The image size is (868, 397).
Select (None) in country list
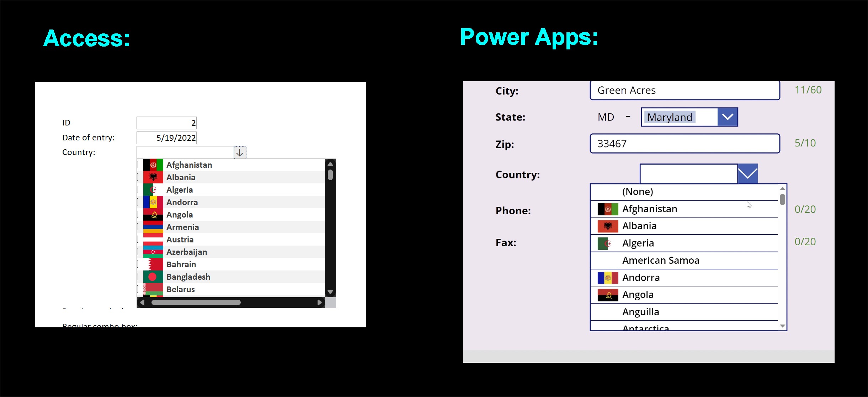pos(638,192)
